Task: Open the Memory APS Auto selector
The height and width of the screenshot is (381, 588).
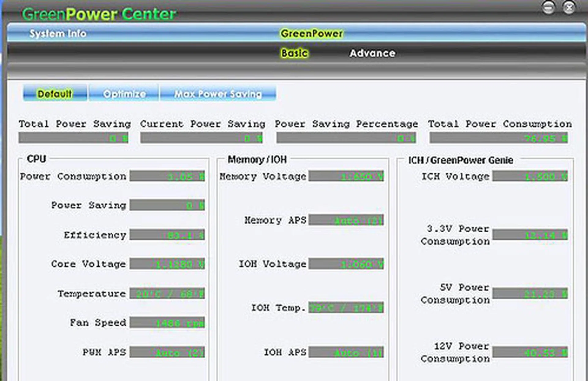Action: (346, 220)
